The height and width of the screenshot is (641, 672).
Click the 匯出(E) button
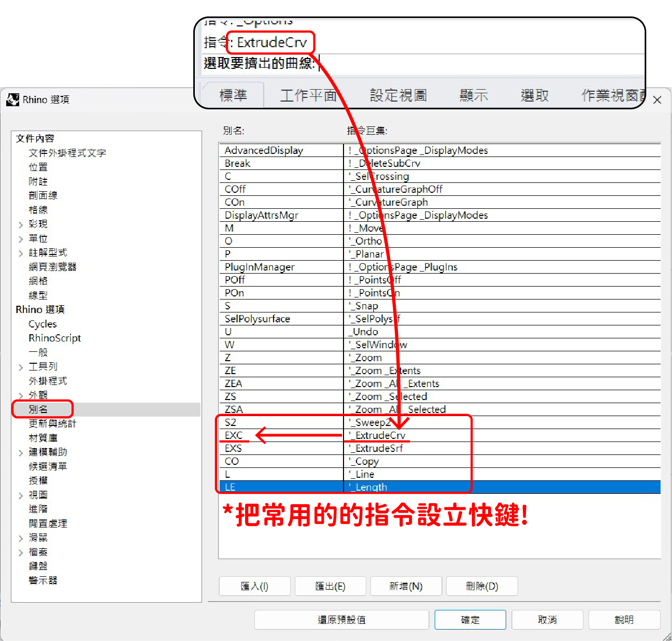(330, 586)
